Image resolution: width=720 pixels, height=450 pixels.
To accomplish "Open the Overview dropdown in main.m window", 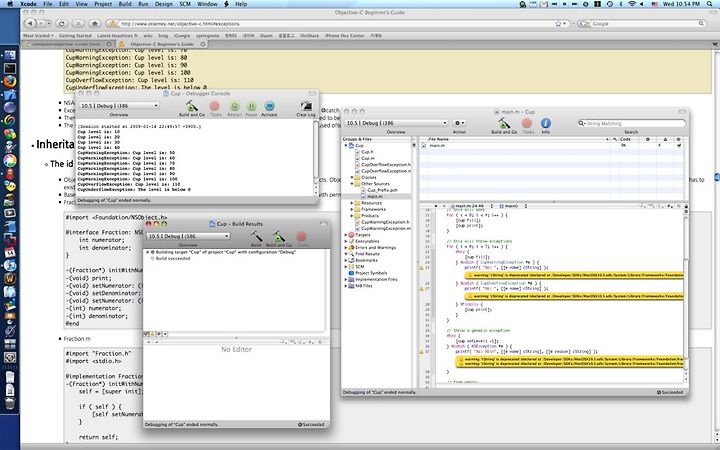I will click(396, 123).
